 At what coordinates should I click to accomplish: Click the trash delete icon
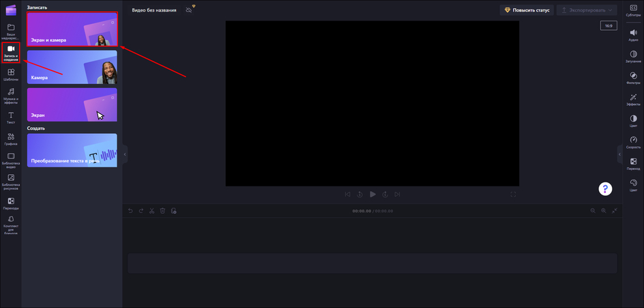(x=162, y=211)
